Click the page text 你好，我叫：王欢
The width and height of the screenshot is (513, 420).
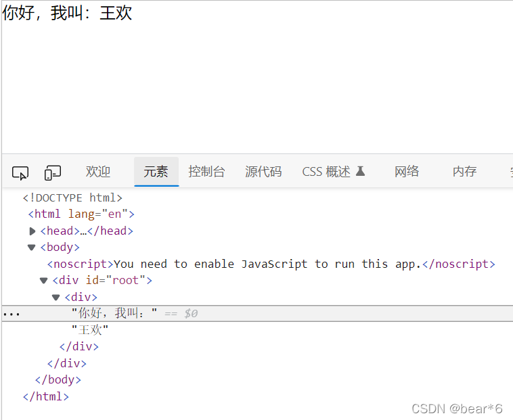(x=67, y=13)
